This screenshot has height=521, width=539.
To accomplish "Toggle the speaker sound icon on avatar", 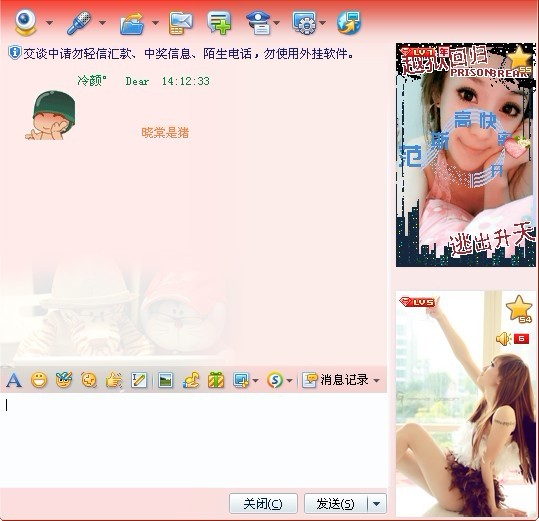I will pyautogui.click(x=503, y=339).
